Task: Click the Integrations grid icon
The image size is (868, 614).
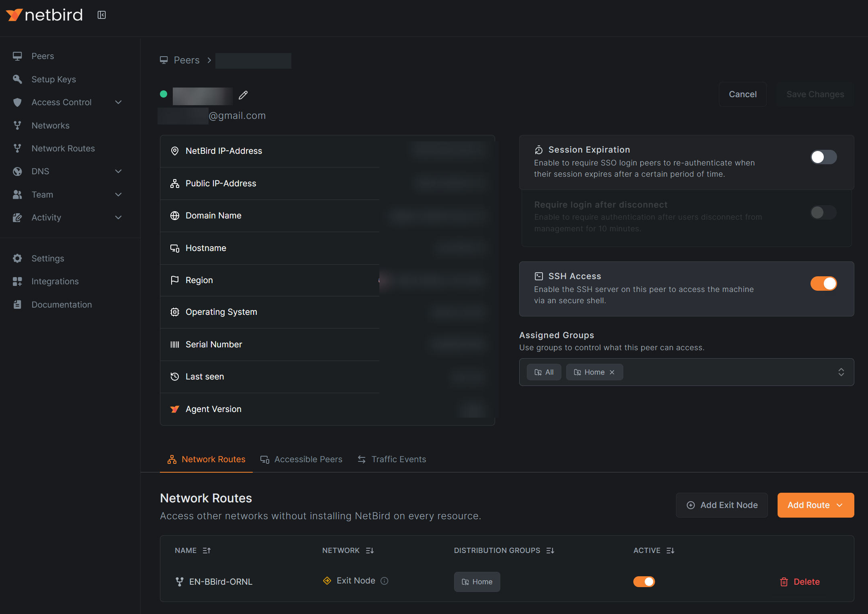Action: pyautogui.click(x=17, y=282)
